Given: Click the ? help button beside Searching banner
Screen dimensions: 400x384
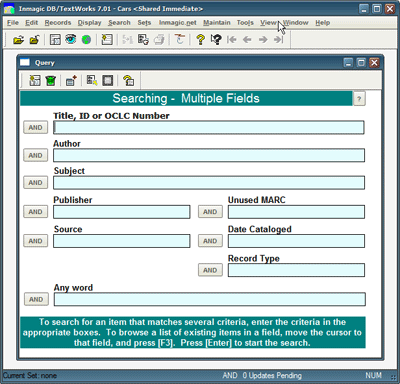Looking at the screenshot, I should tap(359, 99).
